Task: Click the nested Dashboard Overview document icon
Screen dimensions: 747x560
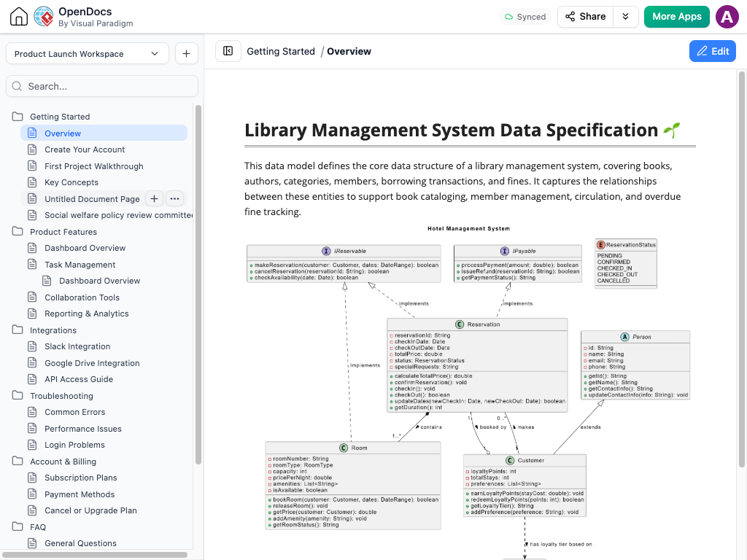Action: [47, 281]
